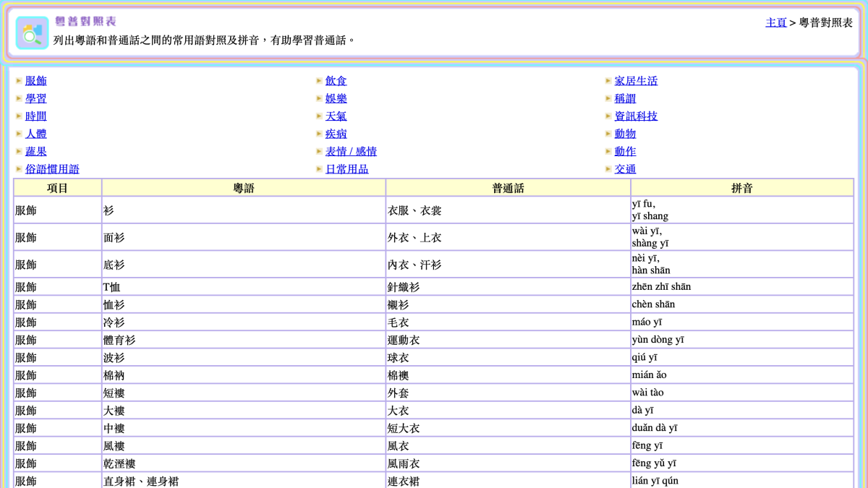Click the Cantonese cell 體育衫
Viewport: 868px width, 488px height.
pos(244,340)
